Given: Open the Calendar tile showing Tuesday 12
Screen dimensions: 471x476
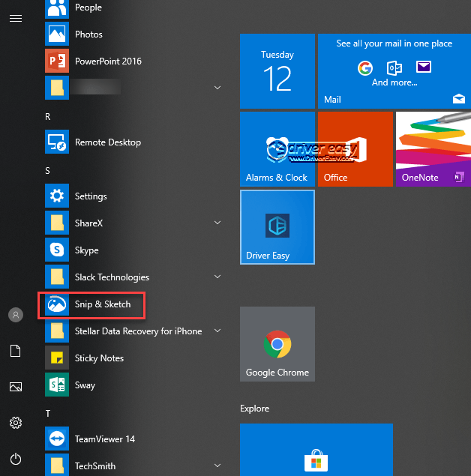Looking at the screenshot, I should pos(277,71).
